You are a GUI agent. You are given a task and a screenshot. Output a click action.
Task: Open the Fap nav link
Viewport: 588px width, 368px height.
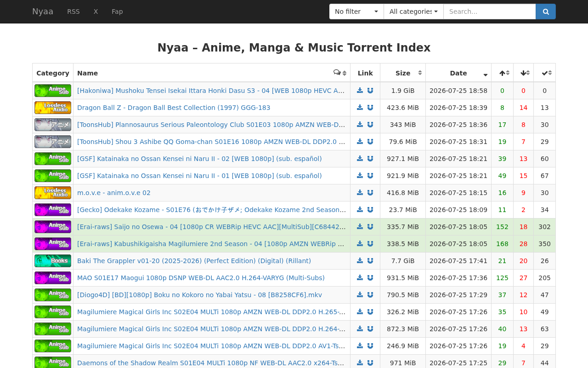coord(117,11)
